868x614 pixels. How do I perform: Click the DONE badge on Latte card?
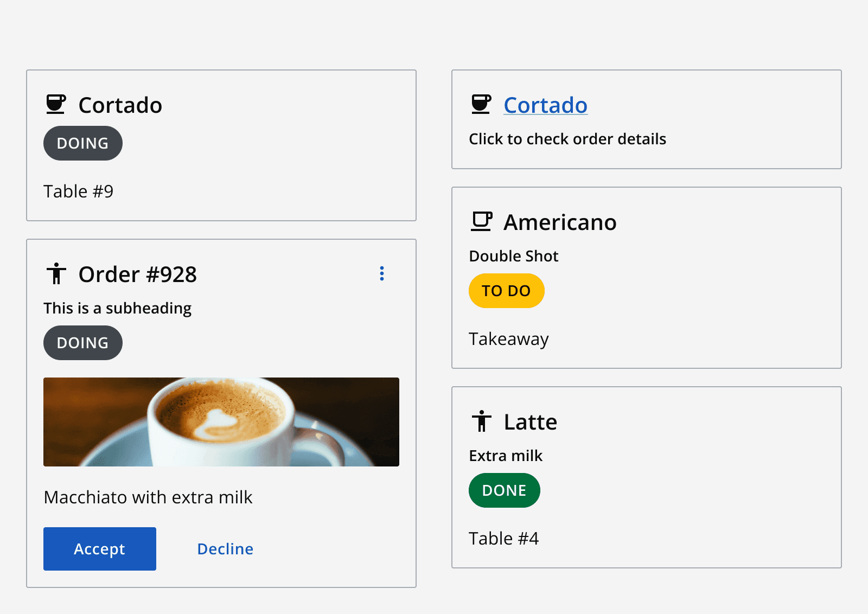pos(504,490)
